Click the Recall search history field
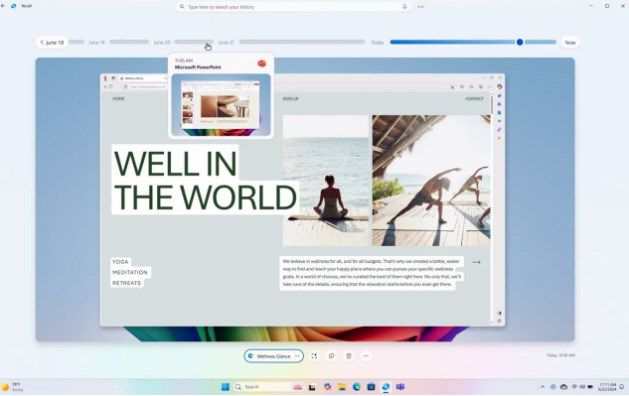The height and width of the screenshot is (396, 629). (294, 7)
